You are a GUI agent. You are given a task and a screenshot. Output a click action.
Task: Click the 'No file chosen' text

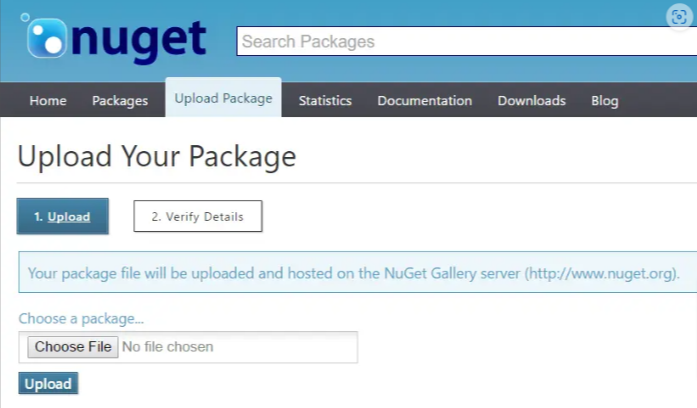pos(168,347)
